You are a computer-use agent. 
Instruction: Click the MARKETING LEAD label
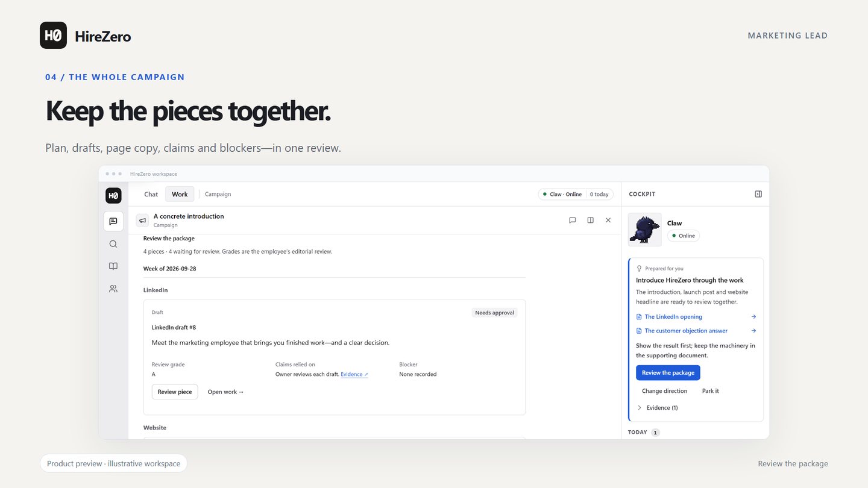(x=788, y=36)
